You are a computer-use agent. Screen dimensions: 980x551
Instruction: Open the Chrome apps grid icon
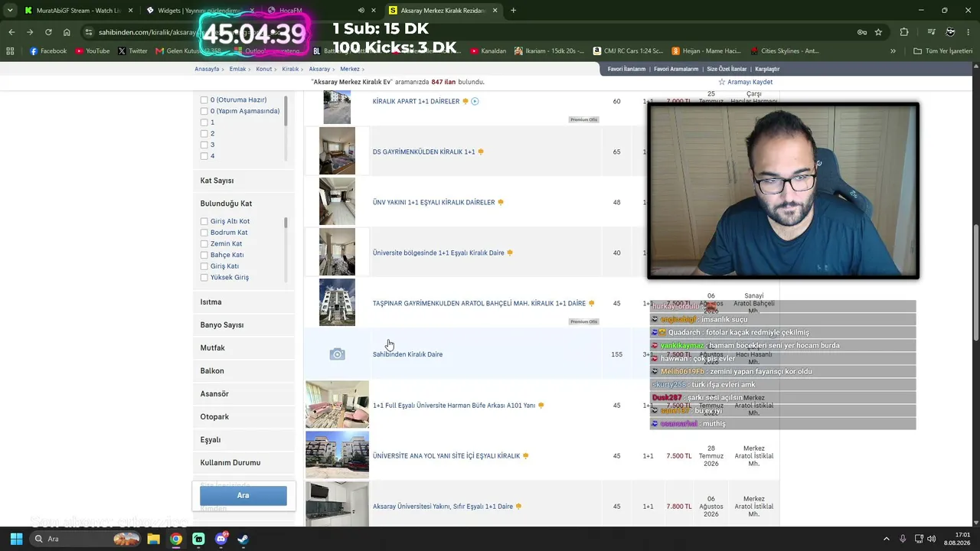coord(10,51)
